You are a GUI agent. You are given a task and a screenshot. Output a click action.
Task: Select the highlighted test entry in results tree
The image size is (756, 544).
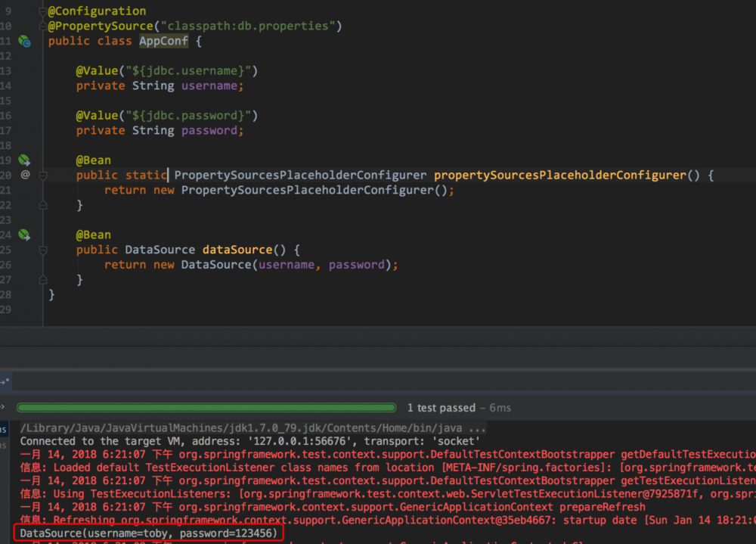(4, 429)
